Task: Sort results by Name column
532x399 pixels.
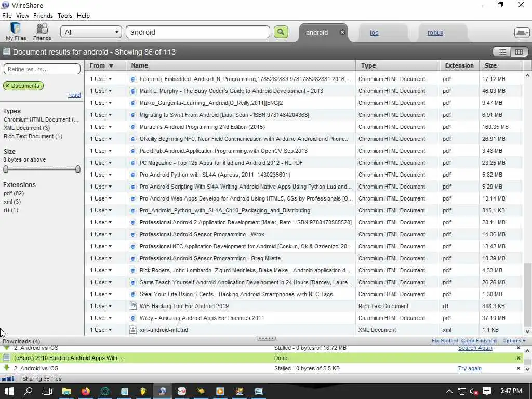Action: point(241,65)
